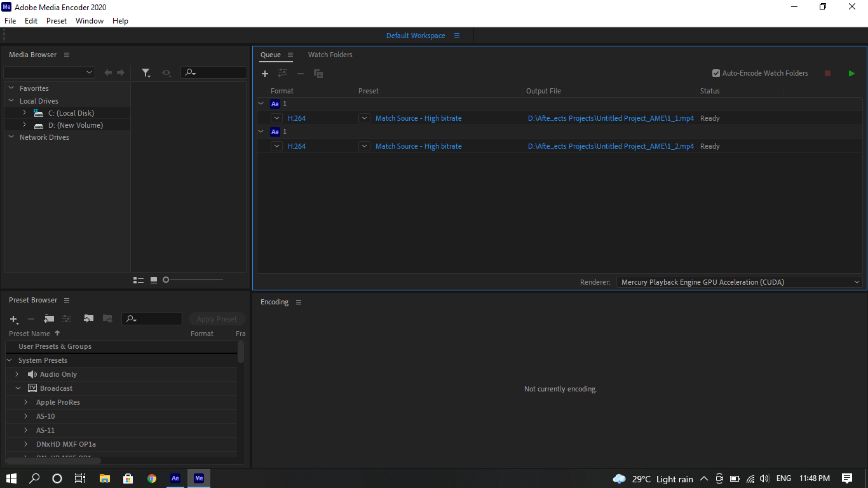868x488 pixels.
Task: Remove the selected item from the queue
Action: point(301,74)
